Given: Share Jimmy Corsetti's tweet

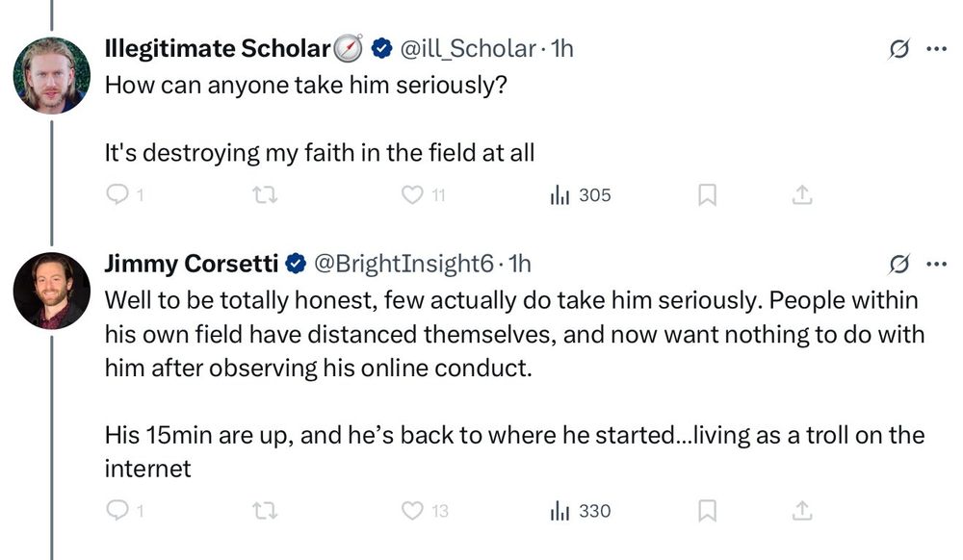Looking at the screenshot, I should click(802, 510).
